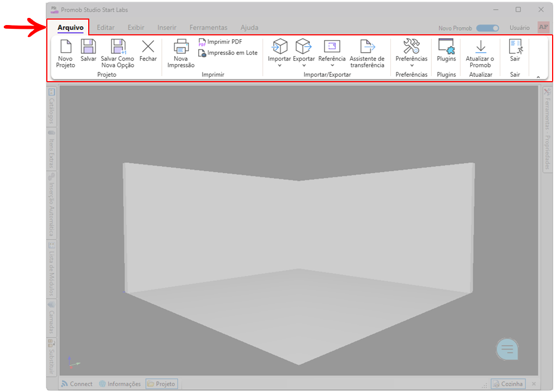Select Impressão em Lote
The height and width of the screenshot is (392, 557).
coord(228,53)
